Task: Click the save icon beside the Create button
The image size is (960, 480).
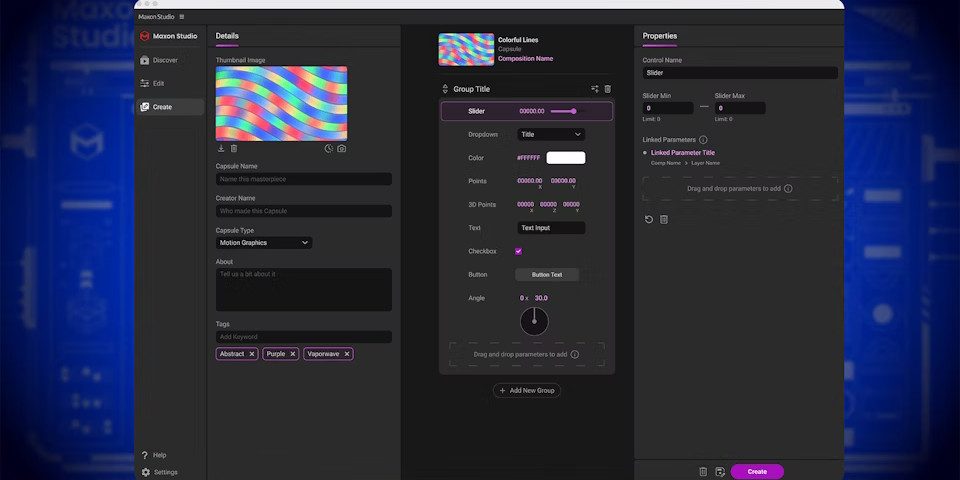Action: (x=719, y=471)
